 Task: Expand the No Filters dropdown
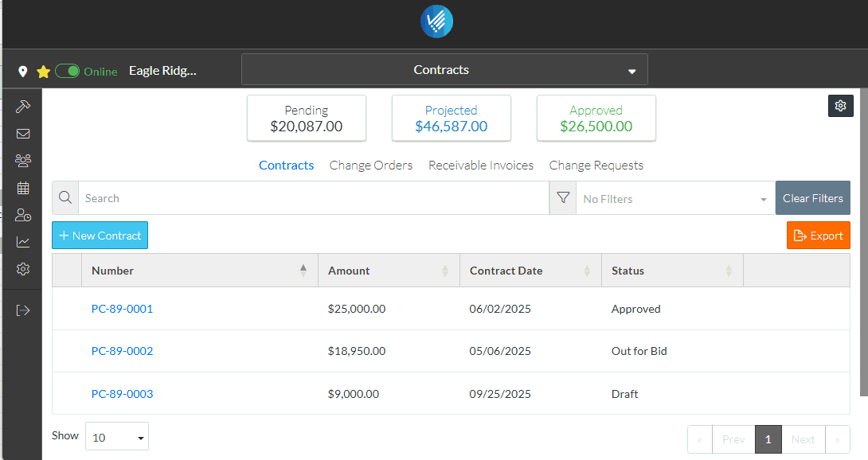[x=674, y=199]
